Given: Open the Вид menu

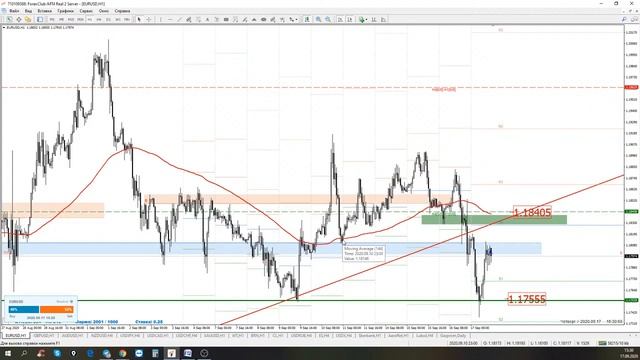Looking at the screenshot, I should pyautogui.click(x=28, y=11).
